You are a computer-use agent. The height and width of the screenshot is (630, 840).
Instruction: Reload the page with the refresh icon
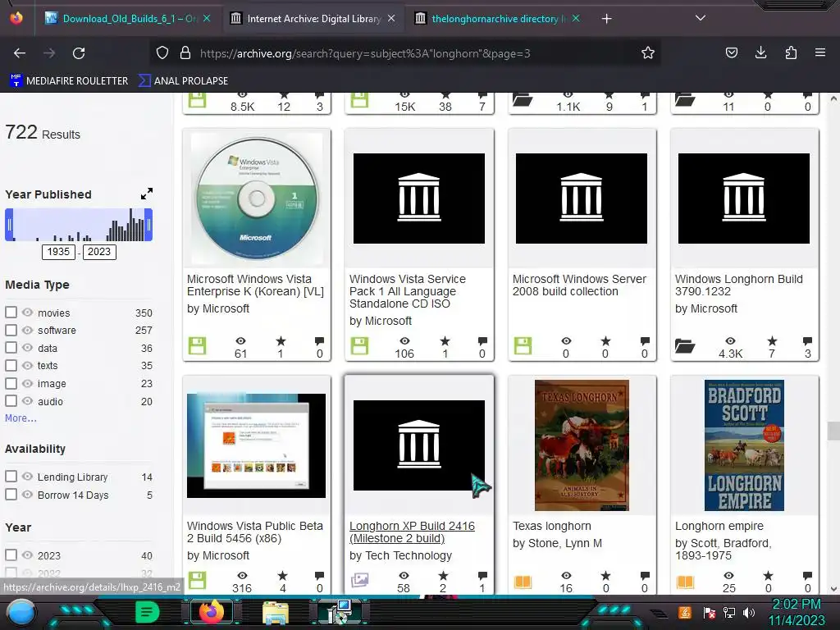(79, 53)
